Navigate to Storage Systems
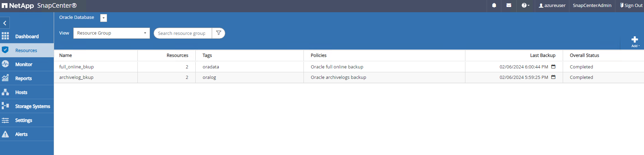This screenshot has height=155, width=644. click(x=32, y=106)
